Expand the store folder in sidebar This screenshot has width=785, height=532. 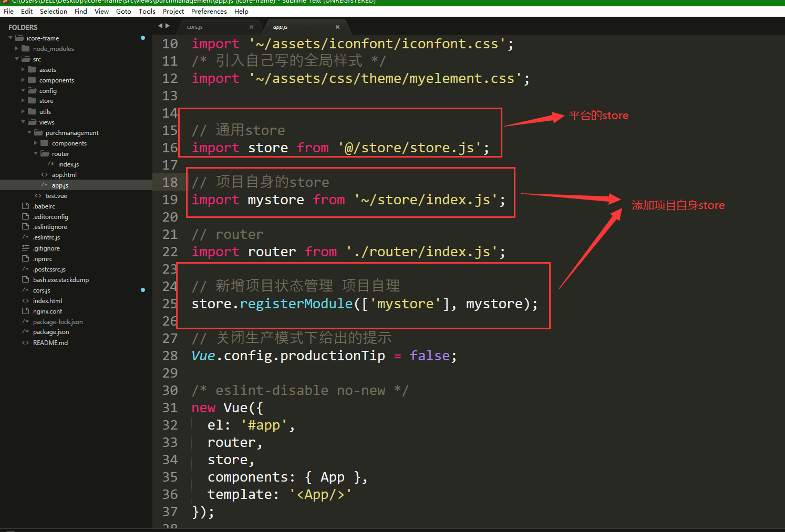point(23,101)
